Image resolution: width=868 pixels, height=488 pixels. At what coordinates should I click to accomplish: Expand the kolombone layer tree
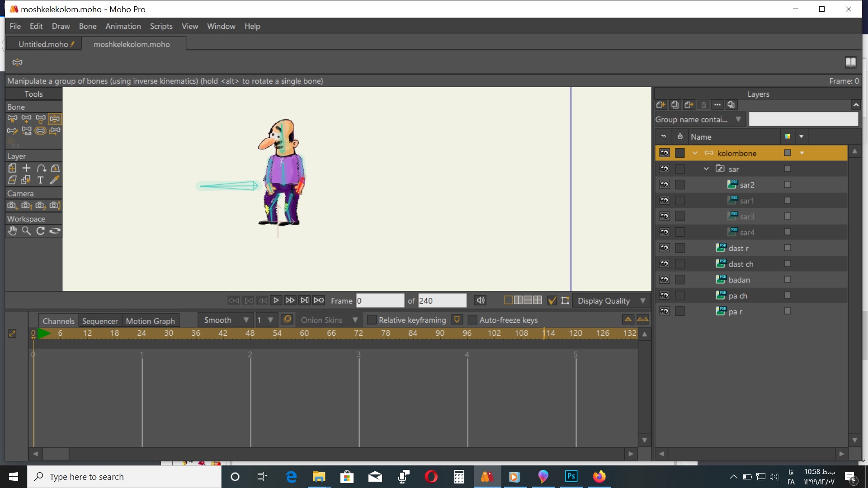tap(695, 153)
